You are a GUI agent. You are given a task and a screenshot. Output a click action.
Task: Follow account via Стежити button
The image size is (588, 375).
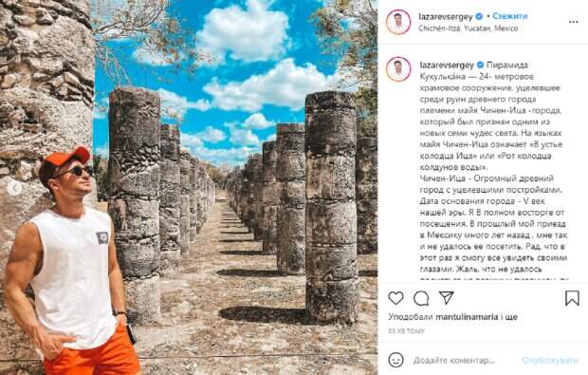[x=509, y=16]
